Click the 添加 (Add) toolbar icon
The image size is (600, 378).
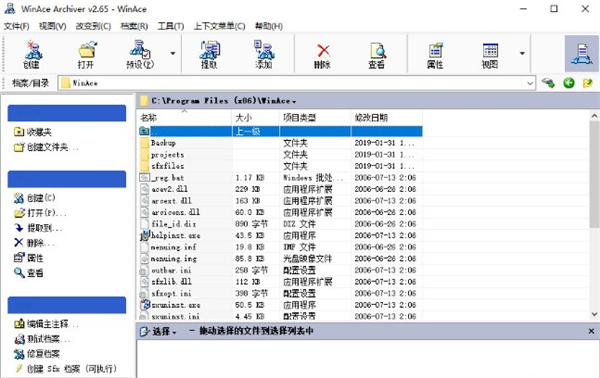pos(264,54)
